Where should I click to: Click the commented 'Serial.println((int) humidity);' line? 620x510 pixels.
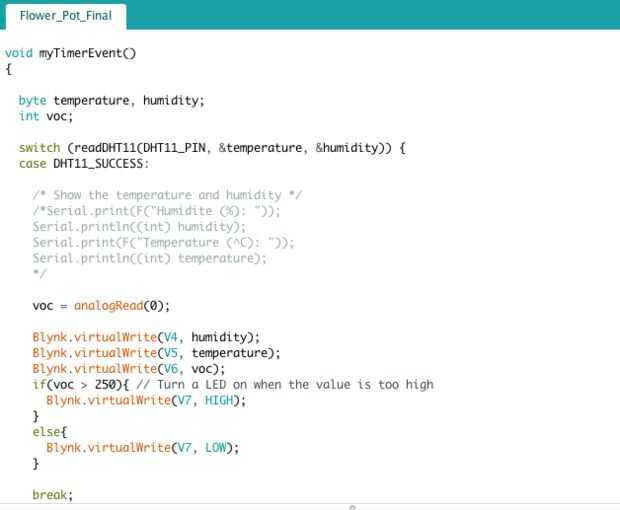[x=139, y=227]
